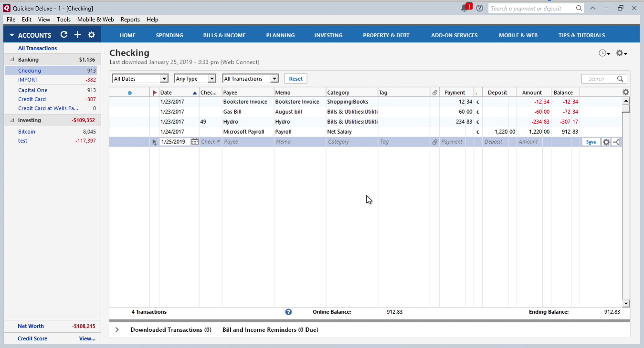Add a new account with the plus icon
The width and height of the screenshot is (644, 348).
[x=78, y=34]
